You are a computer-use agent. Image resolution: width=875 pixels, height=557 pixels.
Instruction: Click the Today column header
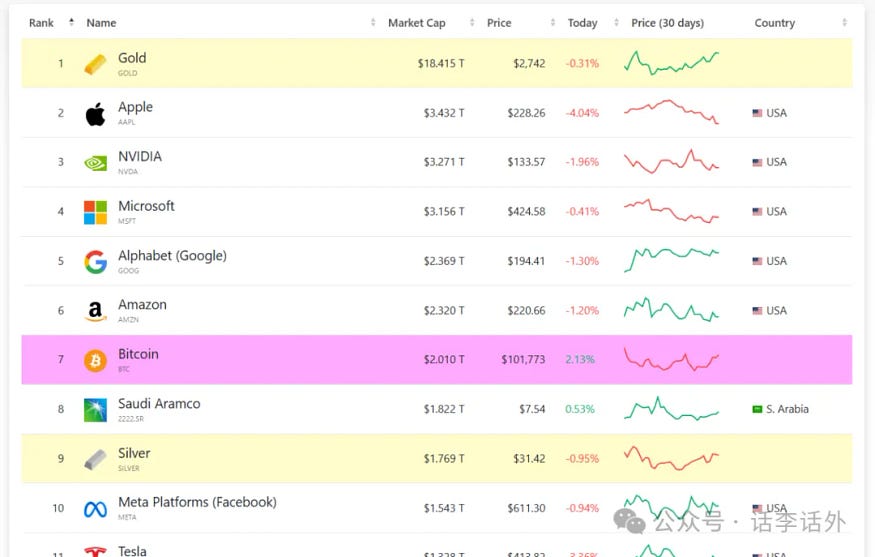[x=582, y=23]
